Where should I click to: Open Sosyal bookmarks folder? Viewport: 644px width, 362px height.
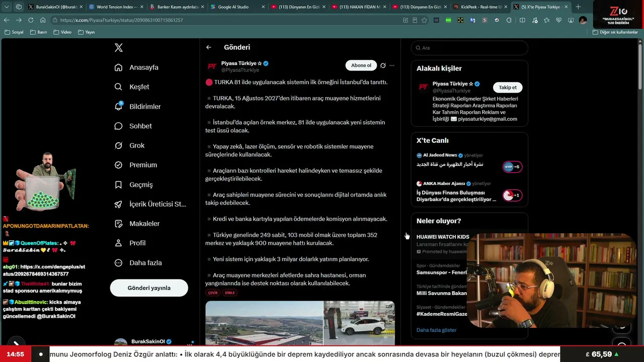coord(14,32)
